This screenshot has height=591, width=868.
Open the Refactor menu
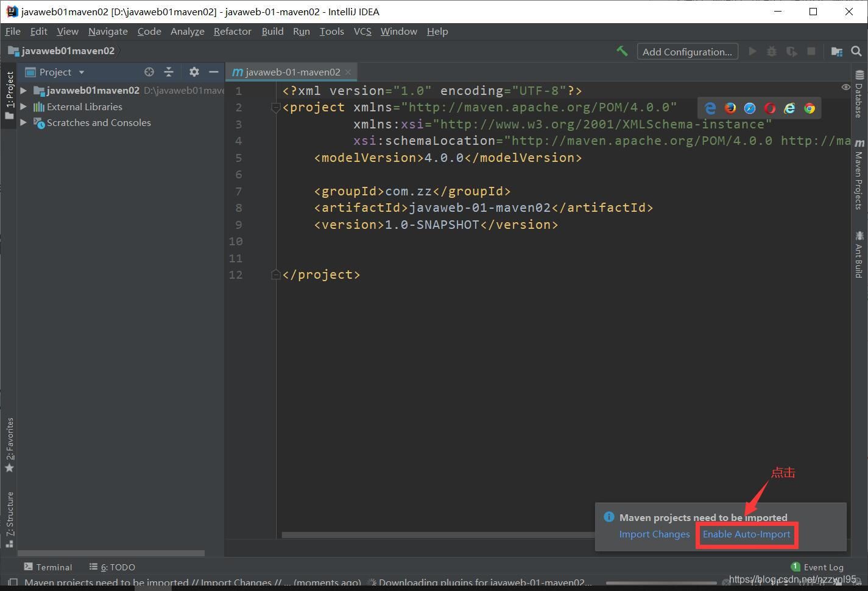click(x=233, y=31)
